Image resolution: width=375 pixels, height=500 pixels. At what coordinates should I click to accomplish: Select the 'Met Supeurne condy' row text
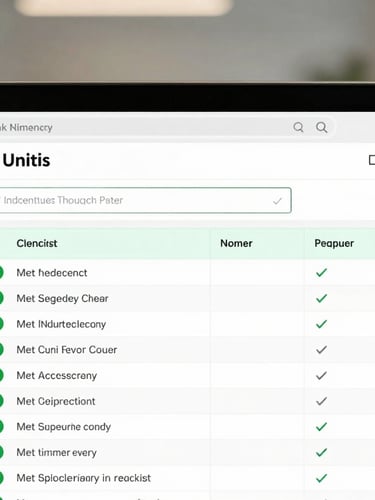[x=63, y=427]
